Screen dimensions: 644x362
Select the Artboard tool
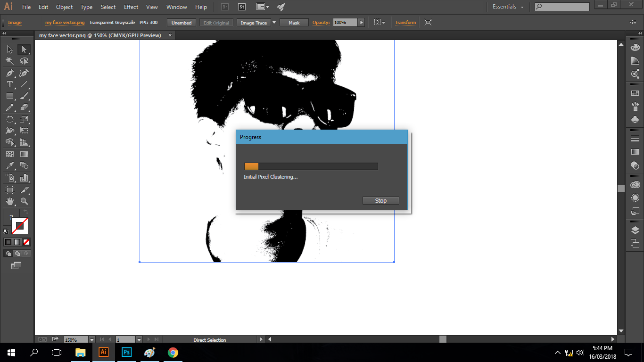pos(10,190)
